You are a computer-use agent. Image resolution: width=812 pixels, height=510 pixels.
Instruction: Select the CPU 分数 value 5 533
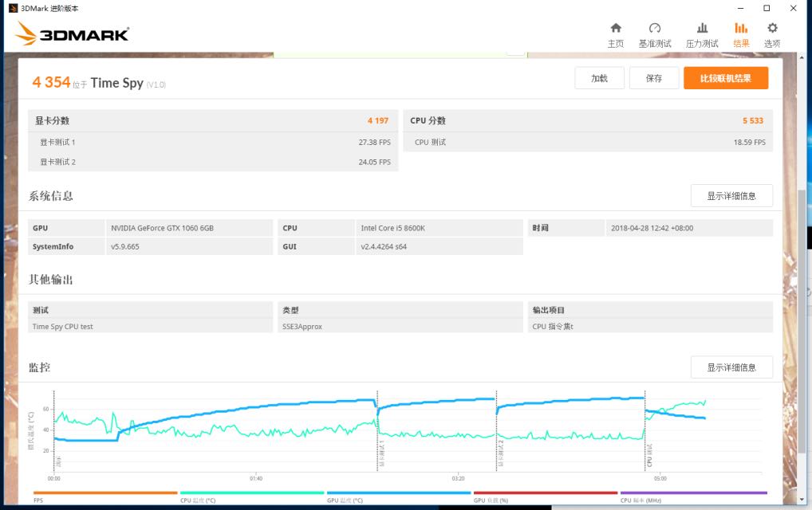753,120
